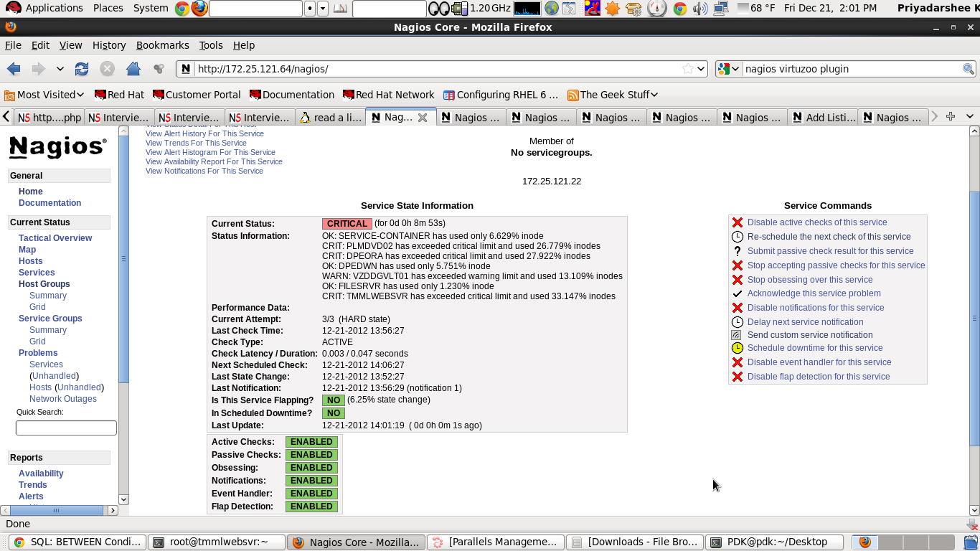Click the Firefox back arrow button

(x=14, y=69)
